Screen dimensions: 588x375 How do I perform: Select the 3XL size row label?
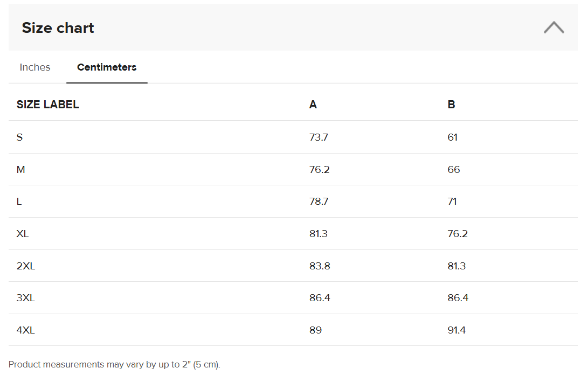tap(25, 298)
